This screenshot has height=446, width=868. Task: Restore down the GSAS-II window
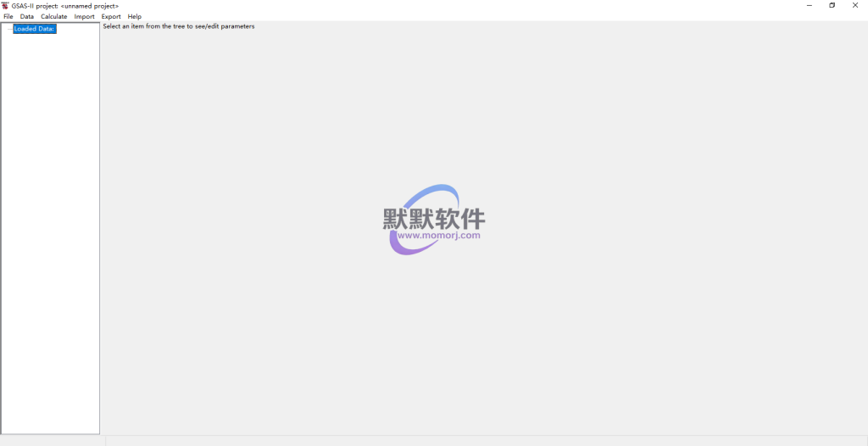click(x=832, y=5)
